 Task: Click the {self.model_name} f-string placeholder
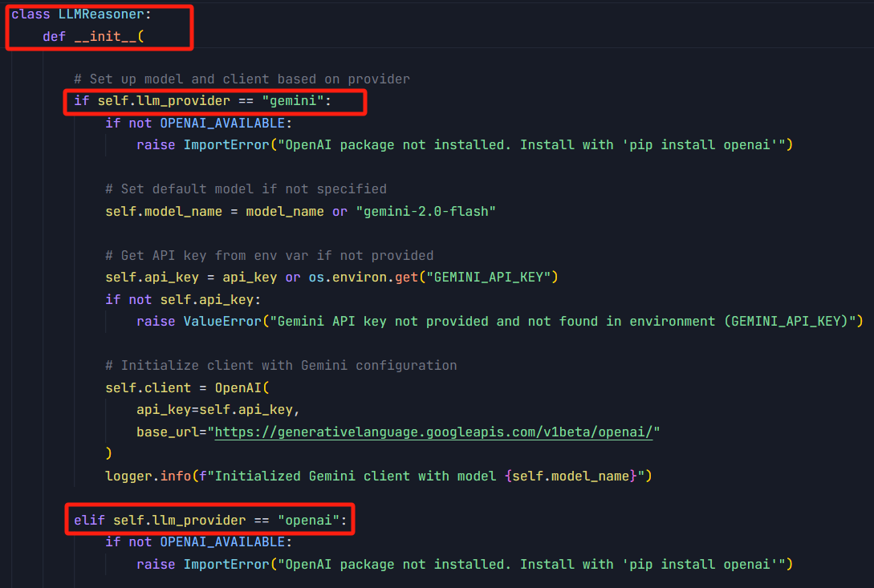pos(571,476)
